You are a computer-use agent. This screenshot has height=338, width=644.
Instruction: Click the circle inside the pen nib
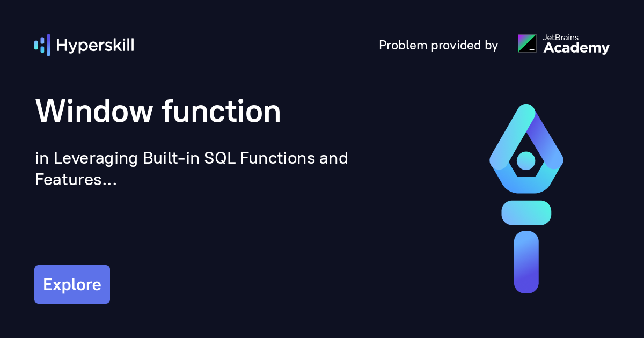point(526,160)
